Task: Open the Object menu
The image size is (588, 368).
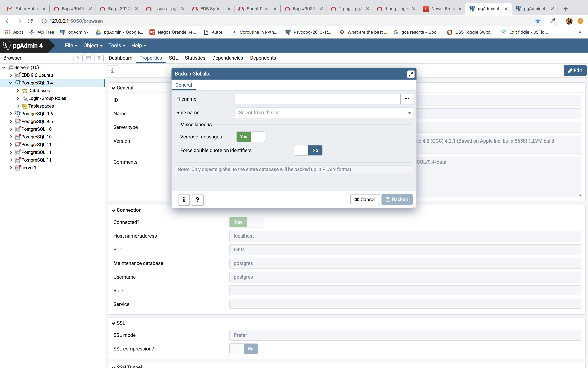Action: click(93, 46)
